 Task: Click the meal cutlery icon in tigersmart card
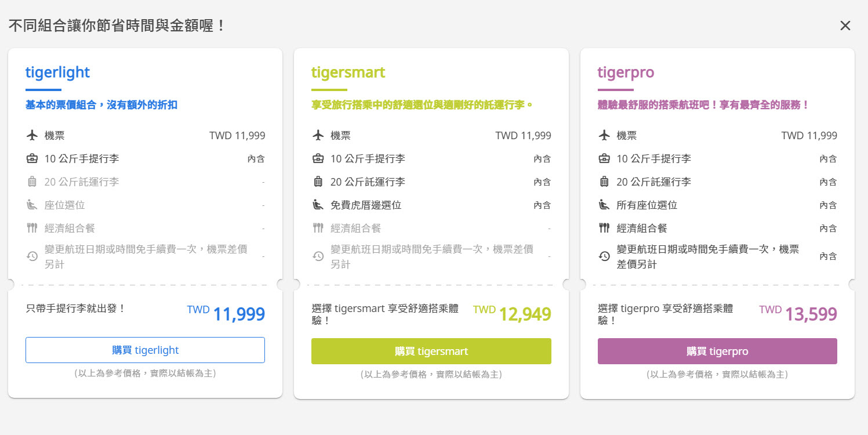click(318, 228)
